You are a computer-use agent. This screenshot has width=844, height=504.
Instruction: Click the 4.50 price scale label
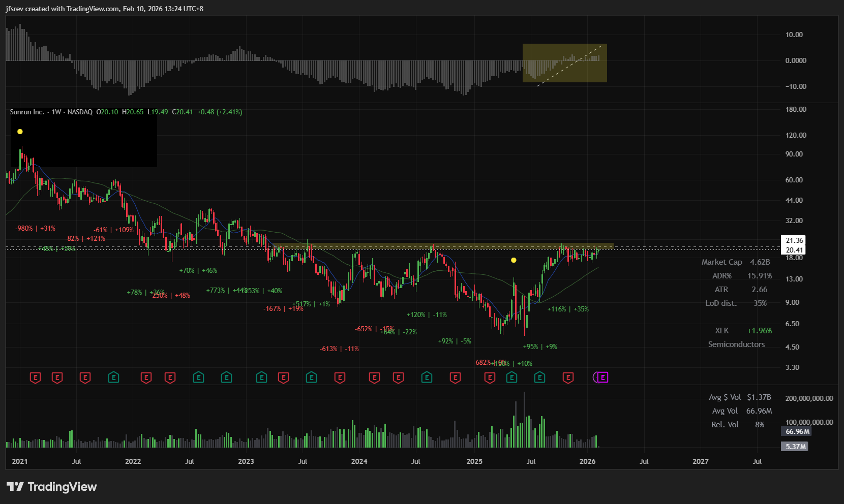(x=792, y=347)
